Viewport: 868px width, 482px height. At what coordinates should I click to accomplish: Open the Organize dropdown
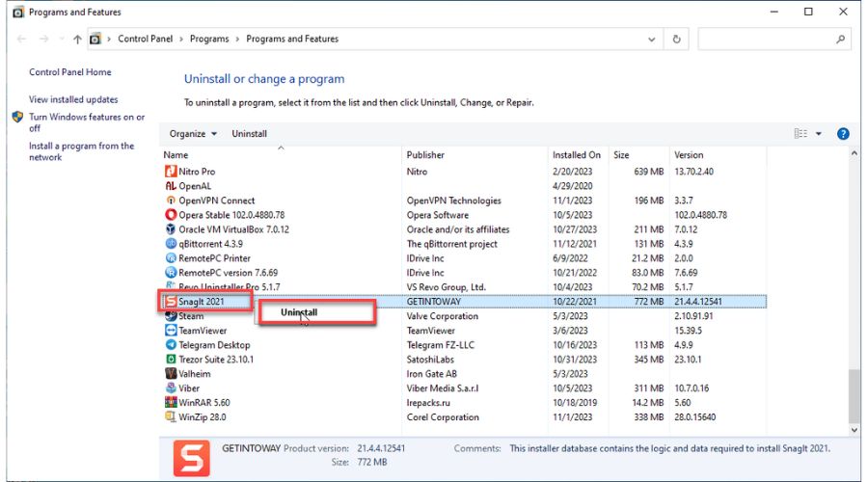coord(193,134)
